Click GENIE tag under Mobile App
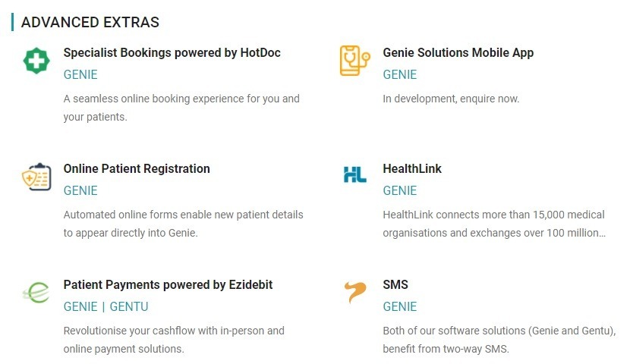 pos(400,74)
